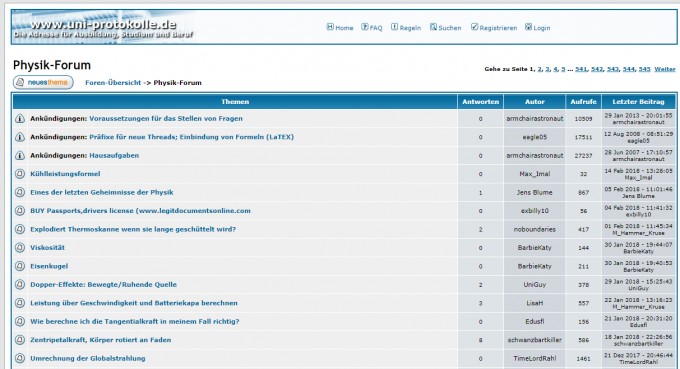Open the Viskosität thread
680x369 pixels.
(x=47, y=248)
